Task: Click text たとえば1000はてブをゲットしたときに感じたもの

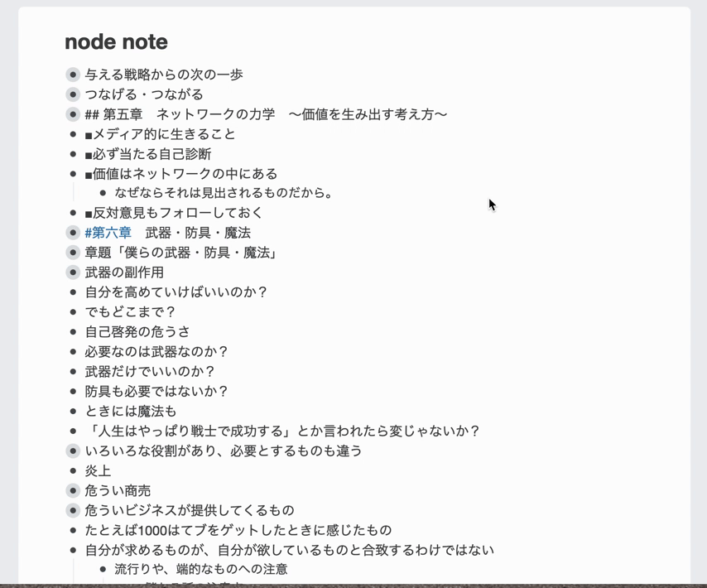Action: (x=238, y=530)
